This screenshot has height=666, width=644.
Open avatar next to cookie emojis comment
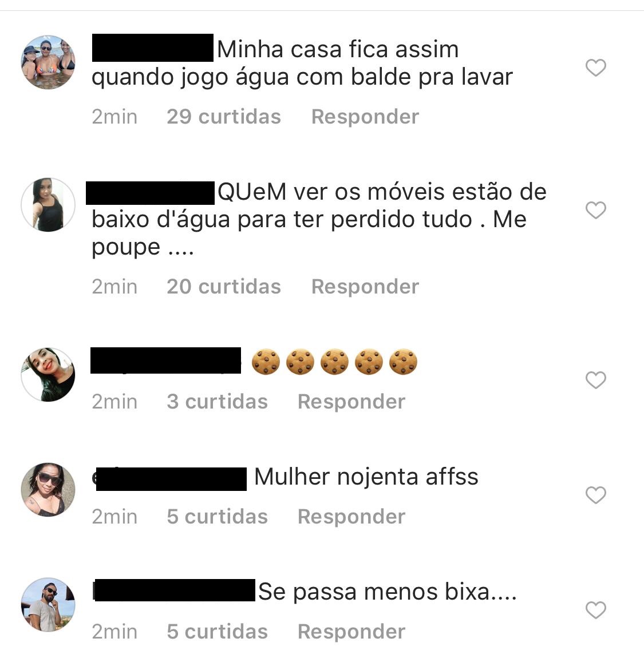point(48,375)
